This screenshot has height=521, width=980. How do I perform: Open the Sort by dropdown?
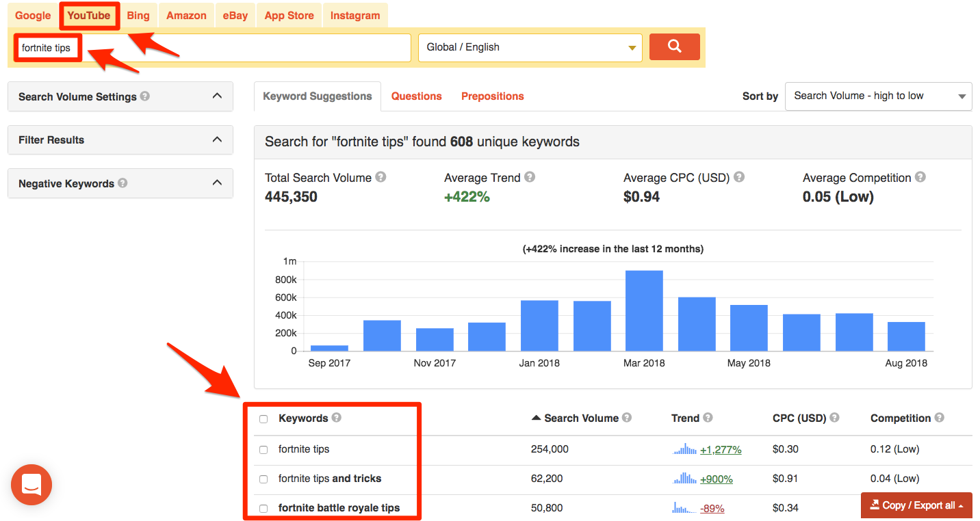coord(879,96)
